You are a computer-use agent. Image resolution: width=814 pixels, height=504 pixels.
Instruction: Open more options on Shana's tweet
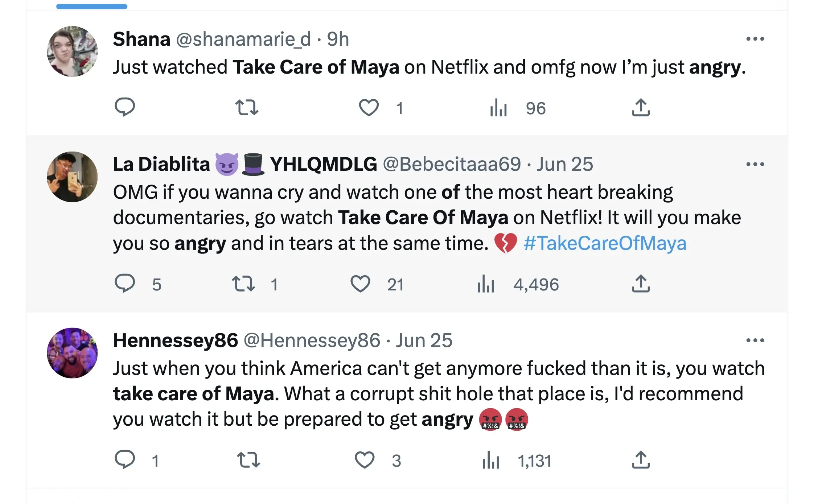click(755, 39)
